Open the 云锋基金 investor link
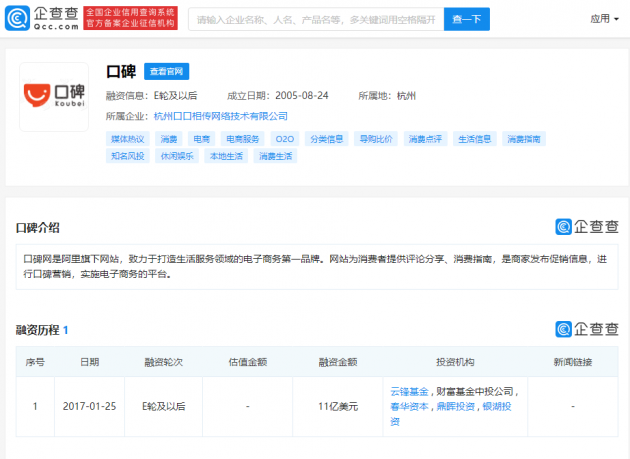This screenshot has height=459, width=630. tap(409, 391)
